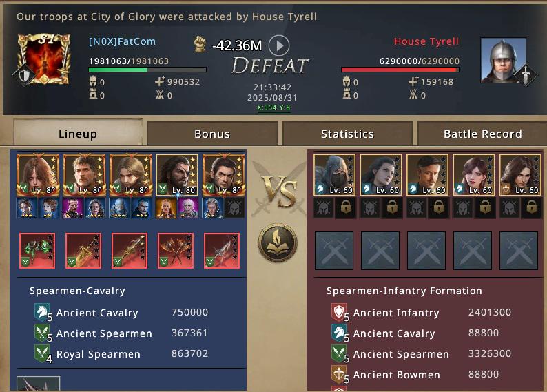Viewport: 547px width, 392px height.
Task: Open the Bonus tab
Action: (212, 134)
